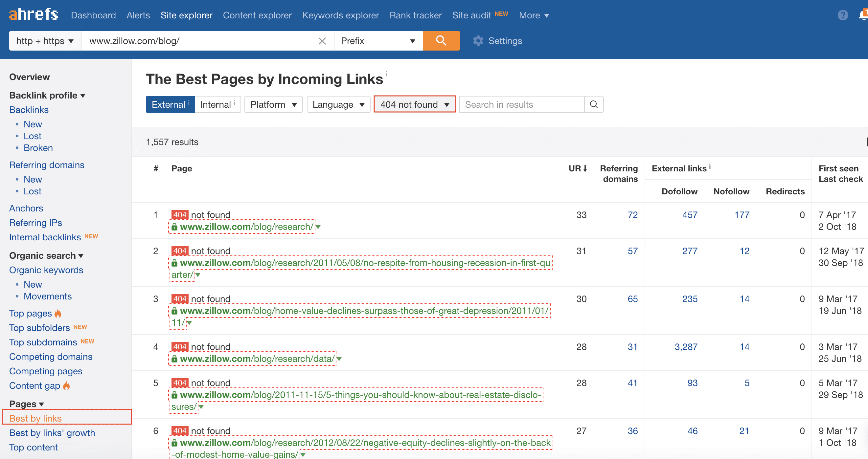Click lock icon of blog/research/data/ URL
868x459 pixels.
(x=174, y=359)
